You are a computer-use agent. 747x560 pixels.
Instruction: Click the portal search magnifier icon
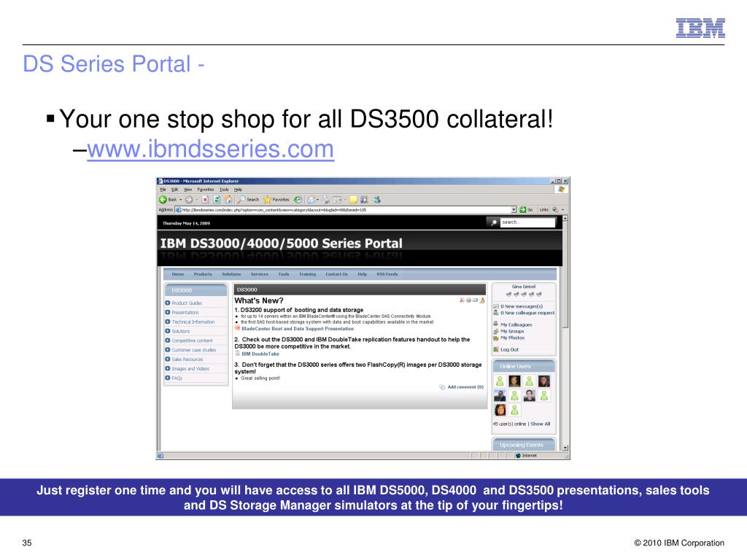tap(494, 222)
